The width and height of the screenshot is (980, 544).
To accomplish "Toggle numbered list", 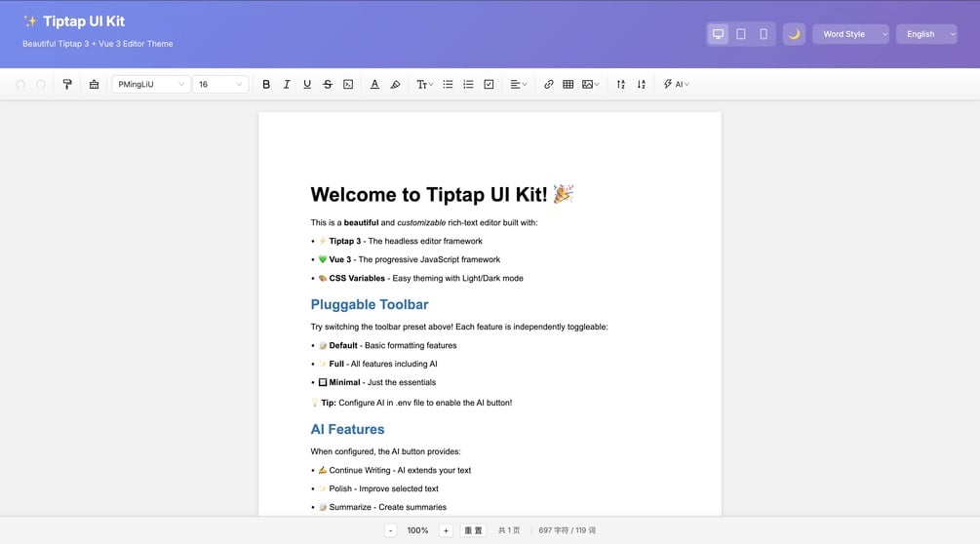I will coord(468,84).
